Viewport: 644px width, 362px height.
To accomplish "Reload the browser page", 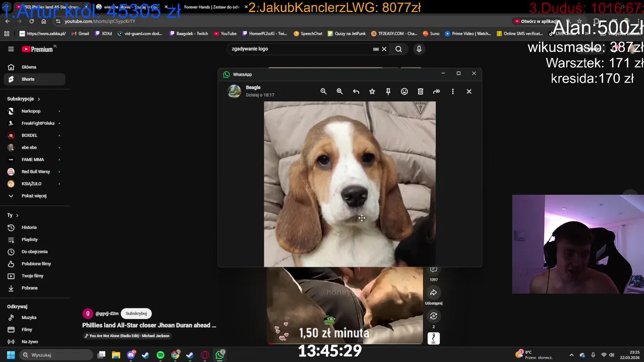I will pyautogui.click(x=32, y=21).
